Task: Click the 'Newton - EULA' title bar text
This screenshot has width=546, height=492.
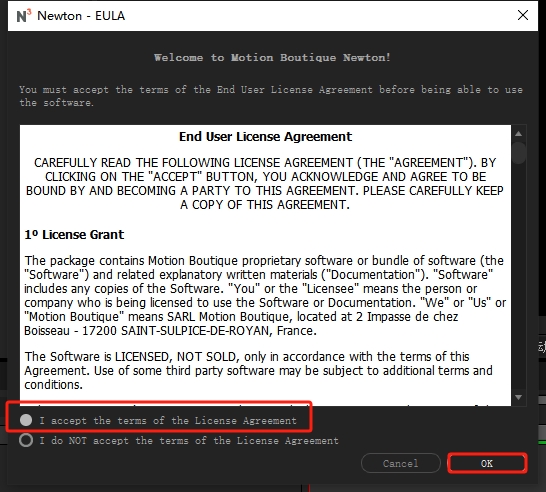Action: click(81, 16)
